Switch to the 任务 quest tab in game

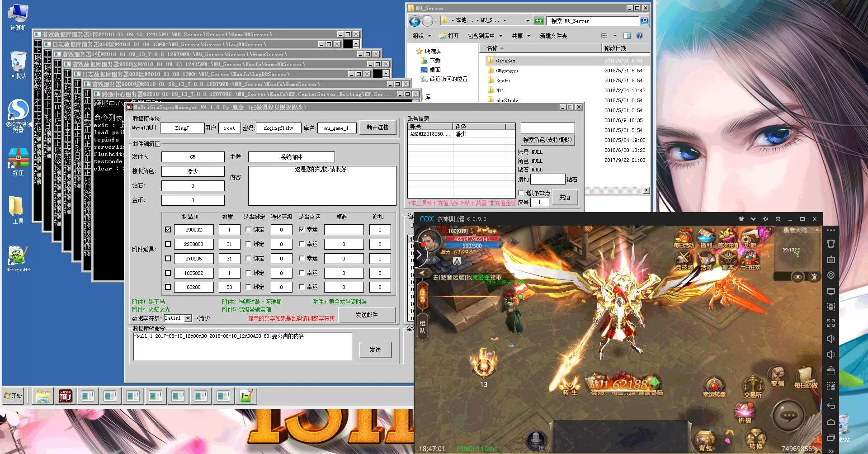(422, 296)
